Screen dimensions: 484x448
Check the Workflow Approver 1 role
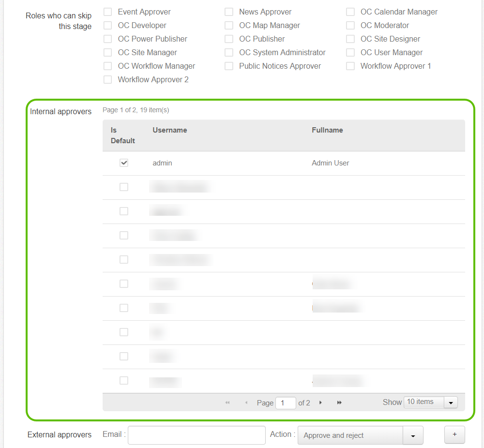(x=350, y=66)
